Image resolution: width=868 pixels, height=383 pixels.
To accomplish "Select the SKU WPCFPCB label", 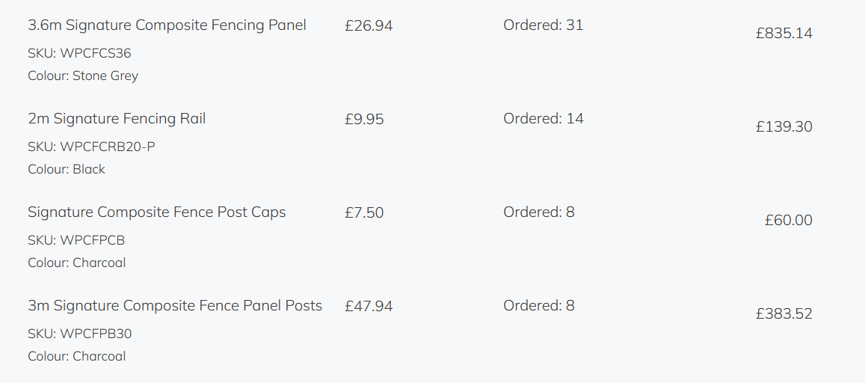I will (76, 241).
